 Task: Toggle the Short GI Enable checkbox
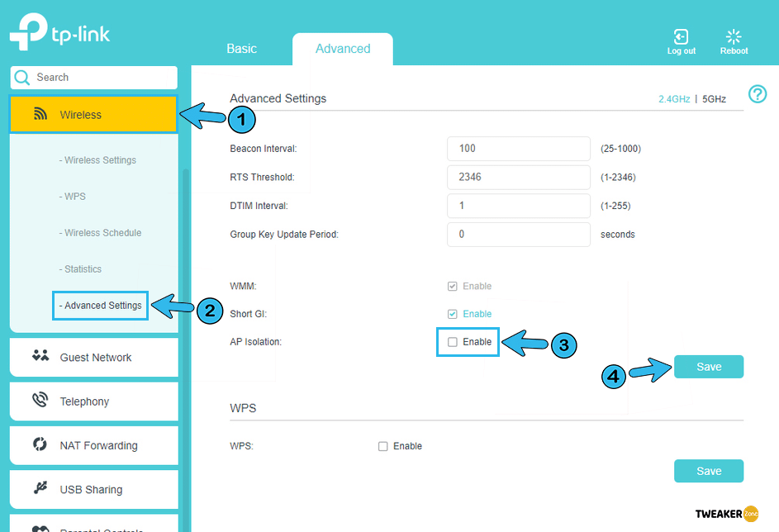point(452,314)
